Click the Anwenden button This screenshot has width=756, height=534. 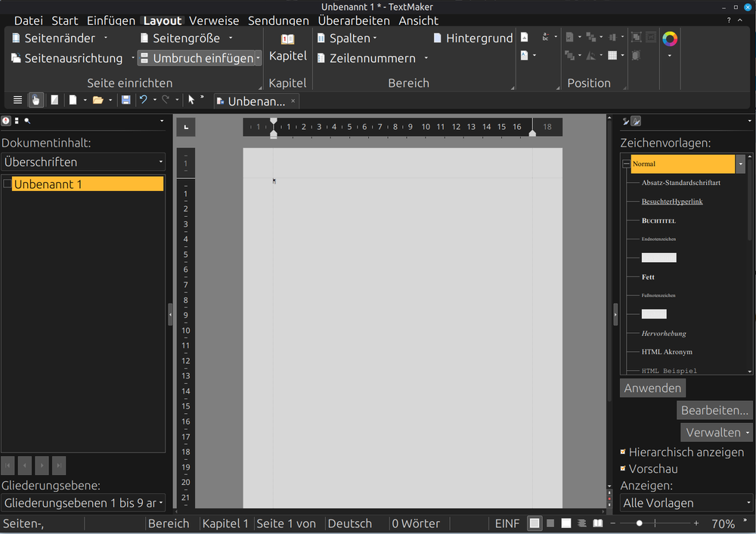point(652,388)
